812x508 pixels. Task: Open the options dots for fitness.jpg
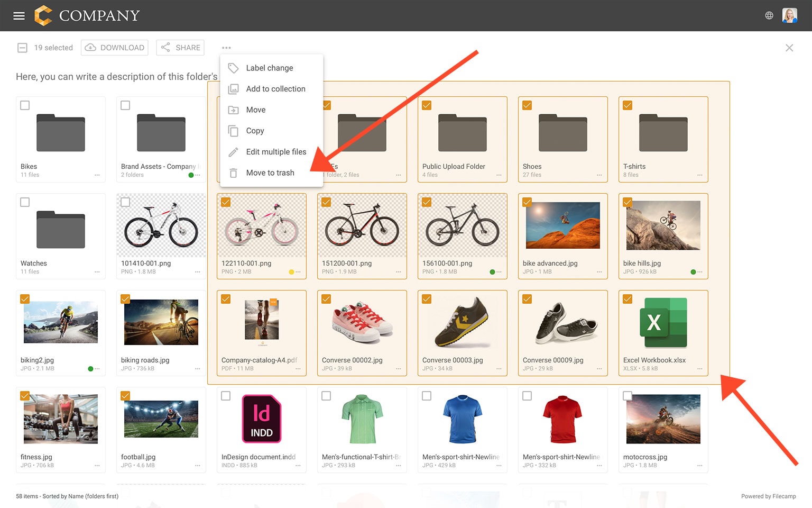(97, 466)
